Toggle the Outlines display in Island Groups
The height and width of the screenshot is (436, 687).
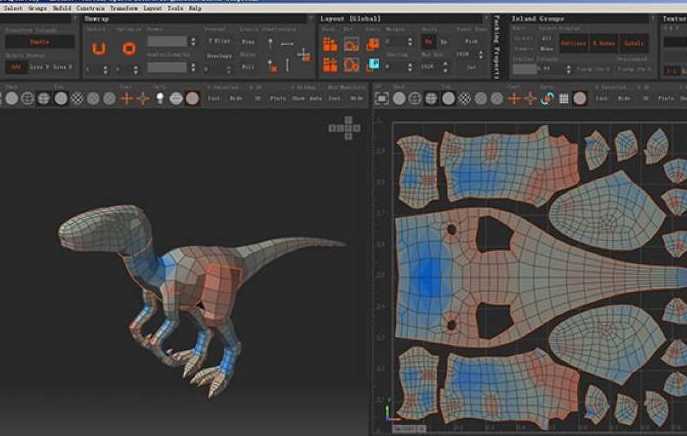(x=573, y=43)
